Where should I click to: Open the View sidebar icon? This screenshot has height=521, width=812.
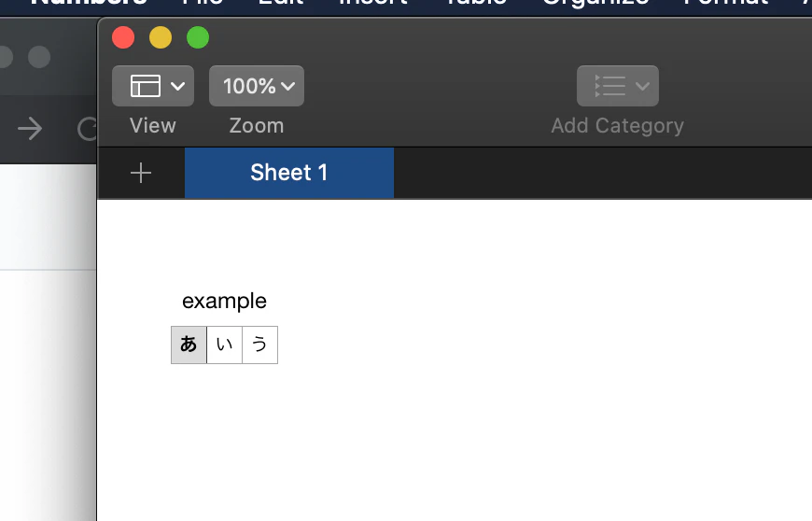point(145,86)
